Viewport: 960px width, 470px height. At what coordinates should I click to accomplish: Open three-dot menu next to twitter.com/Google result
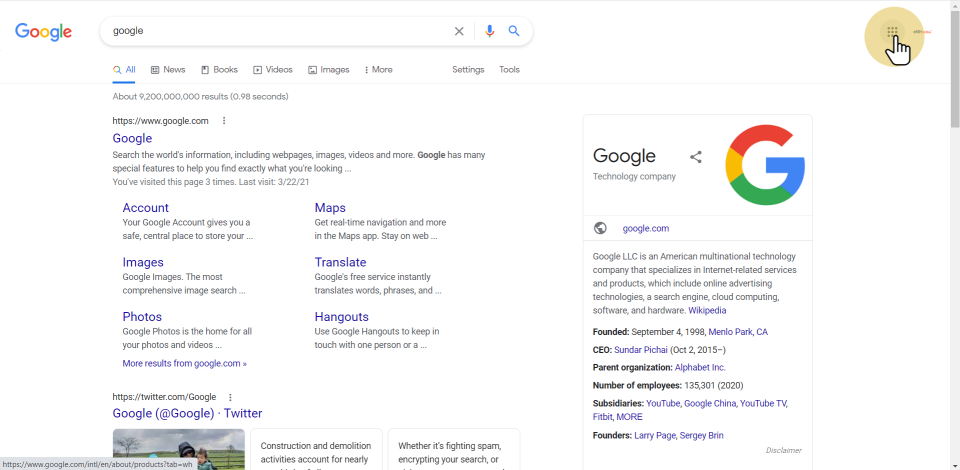point(230,397)
